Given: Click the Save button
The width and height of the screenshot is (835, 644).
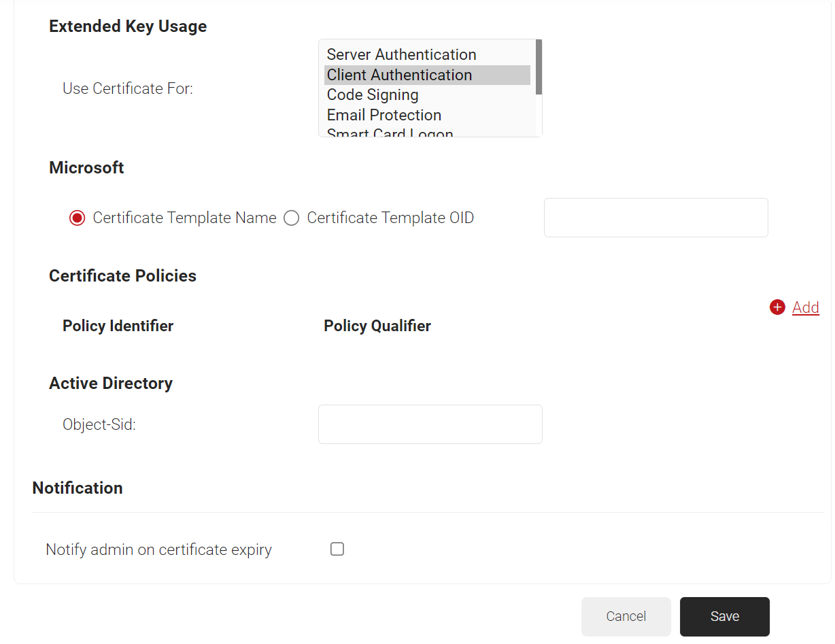Looking at the screenshot, I should pos(724,616).
